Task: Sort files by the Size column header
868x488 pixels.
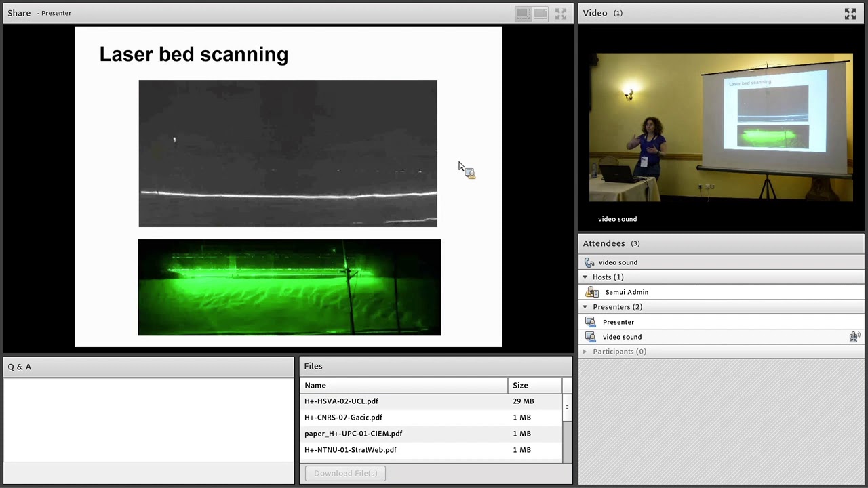Action: 534,385
